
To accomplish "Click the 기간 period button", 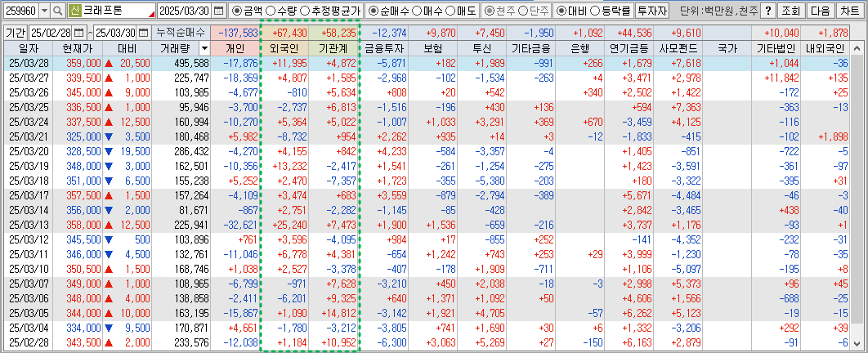I will 15,33.
